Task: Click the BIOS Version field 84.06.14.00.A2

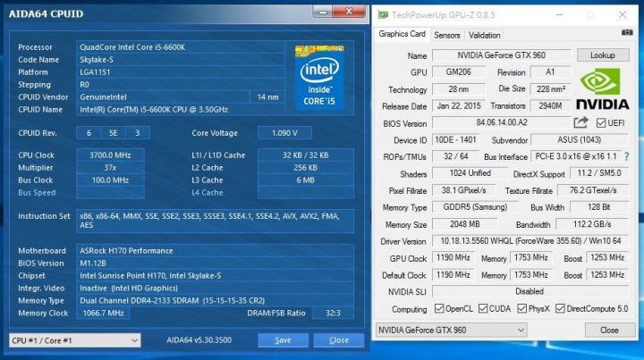Action: (501, 122)
